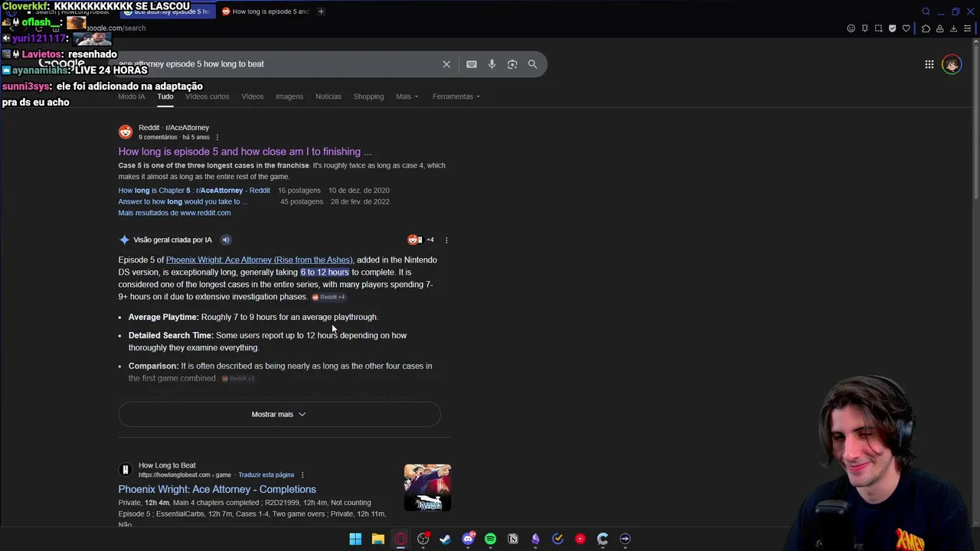Open the AI overview sources +4 chip
Screen dimensions: 980x551
tap(421, 240)
